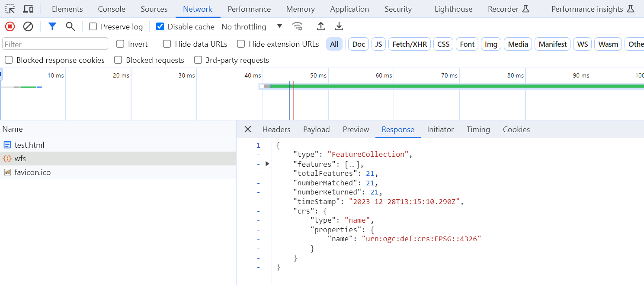
Task: Filter requests by Wasm type
Action: point(608,44)
